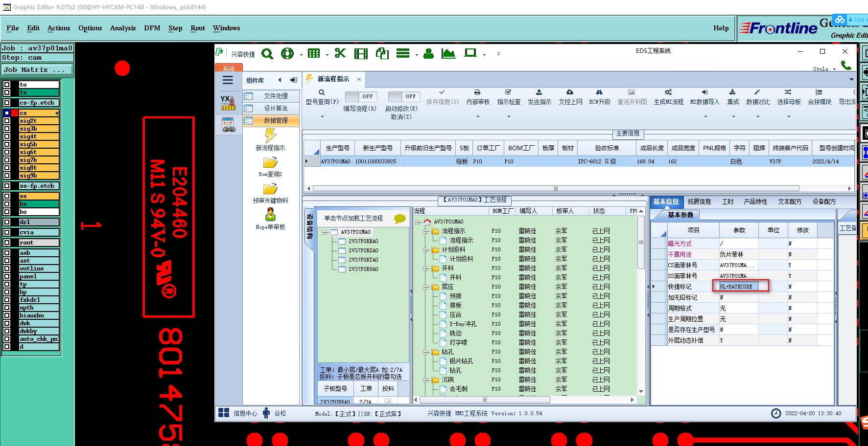
Task: Click the green film strip icon
Action: (x=361, y=54)
